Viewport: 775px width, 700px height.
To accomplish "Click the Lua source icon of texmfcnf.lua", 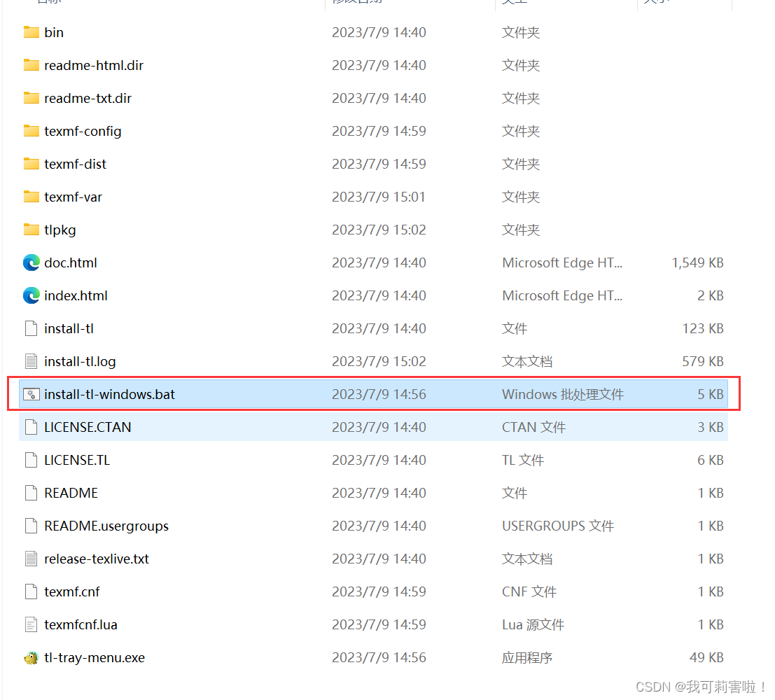I will 31,624.
